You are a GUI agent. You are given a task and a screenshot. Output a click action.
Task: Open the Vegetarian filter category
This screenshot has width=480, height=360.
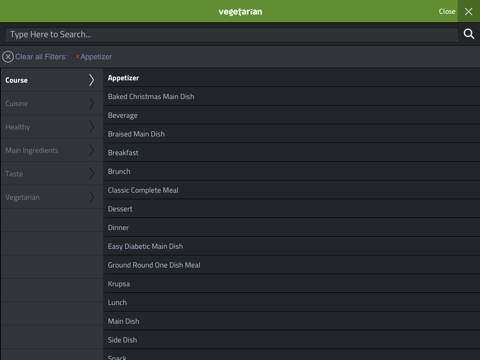pos(52,197)
